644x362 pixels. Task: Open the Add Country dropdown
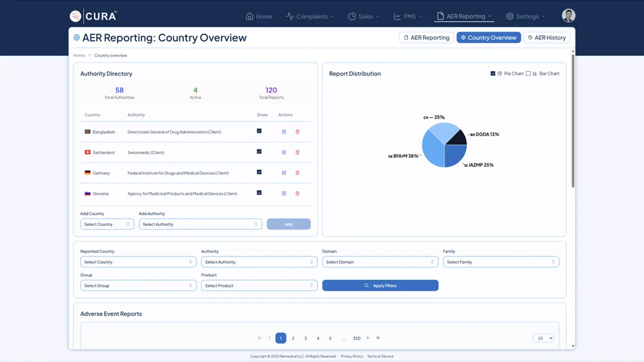(107, 224)
